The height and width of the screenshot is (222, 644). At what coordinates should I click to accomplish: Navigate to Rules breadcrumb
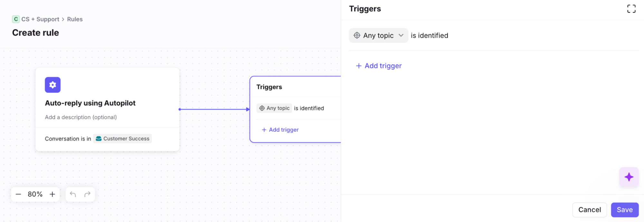point(75,19)
